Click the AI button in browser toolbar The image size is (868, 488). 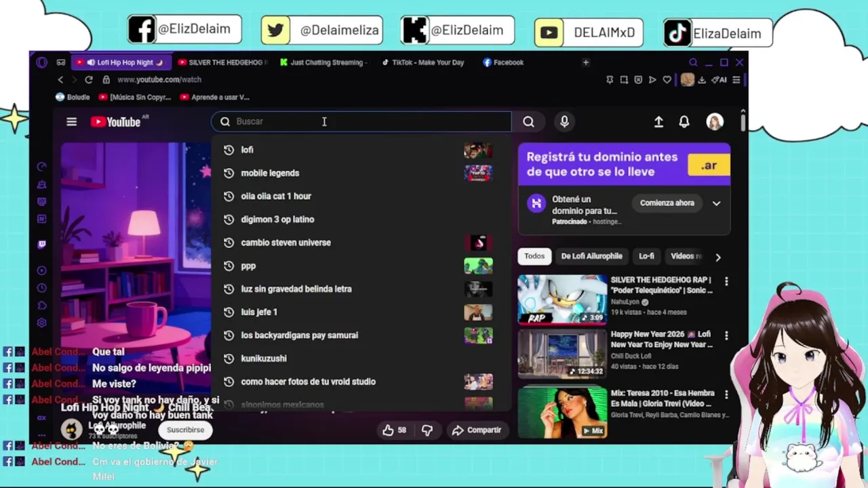[720, 80]
